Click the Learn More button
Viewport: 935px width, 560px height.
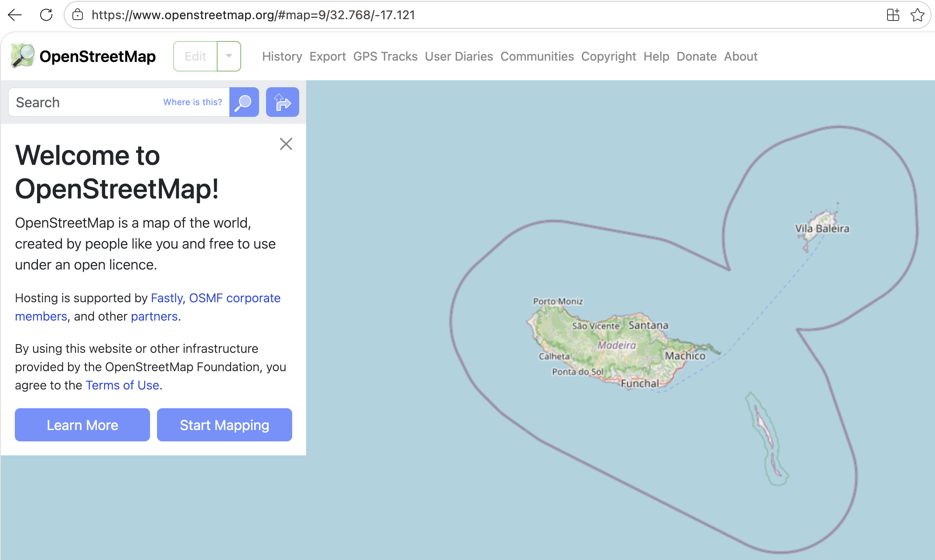tap(82, 425)
